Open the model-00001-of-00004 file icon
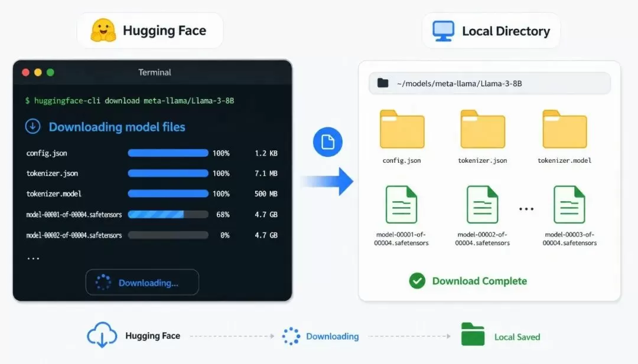 pos(401,204)
